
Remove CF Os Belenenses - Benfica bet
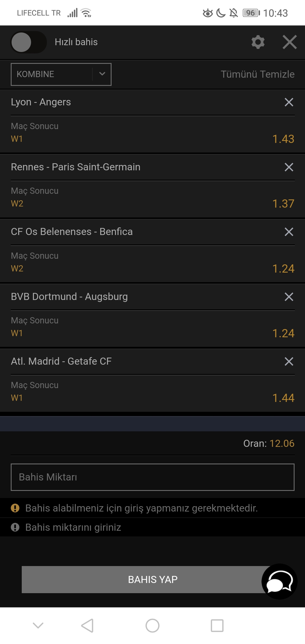(x=289, y=232)
